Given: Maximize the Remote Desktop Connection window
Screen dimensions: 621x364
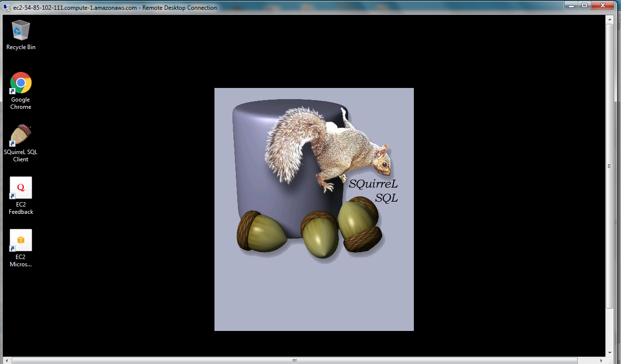Looking at the screenshot, I should tap(584, 5).
